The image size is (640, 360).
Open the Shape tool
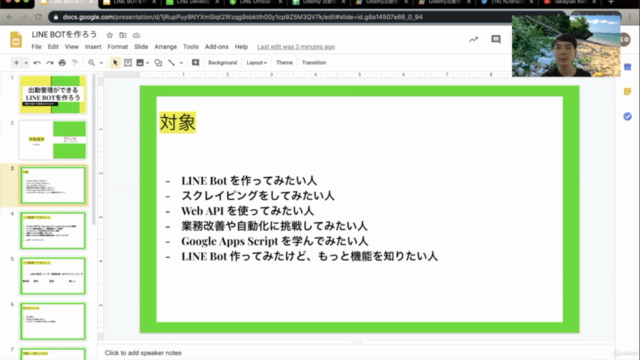[x=158, y=62]
